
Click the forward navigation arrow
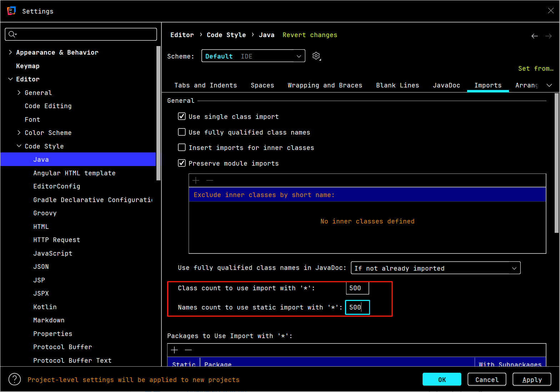coord(549,36)
